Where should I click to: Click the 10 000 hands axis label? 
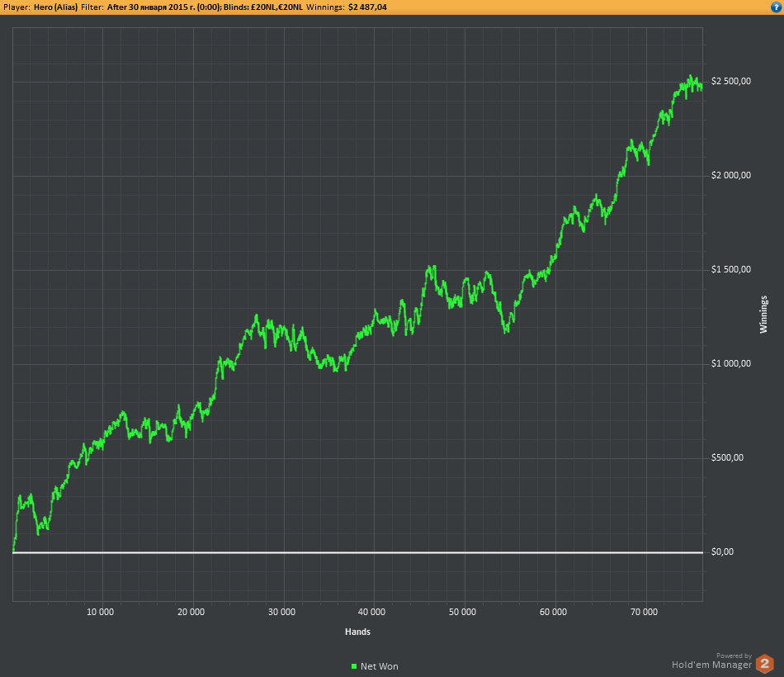pos(100,612)
